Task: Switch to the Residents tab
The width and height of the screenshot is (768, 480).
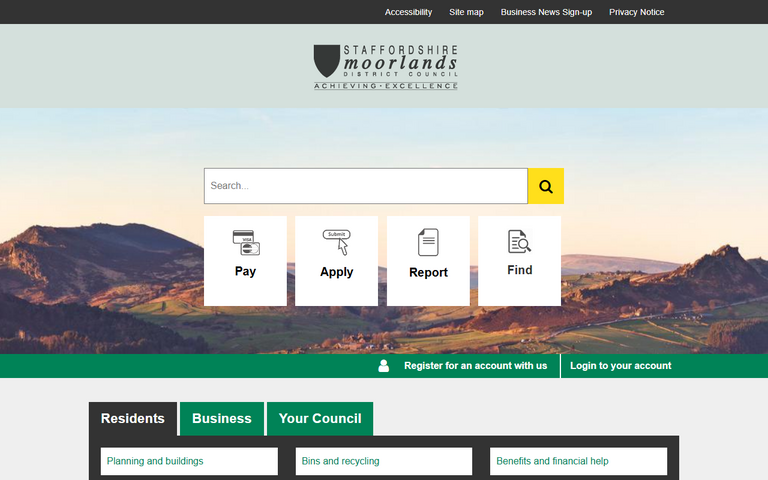Action: point(133,419)
